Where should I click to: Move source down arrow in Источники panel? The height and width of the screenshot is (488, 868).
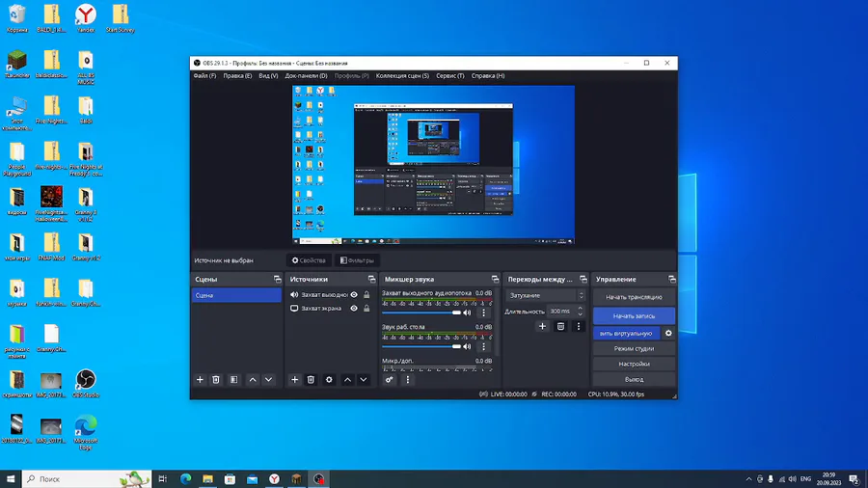[364, 380]
